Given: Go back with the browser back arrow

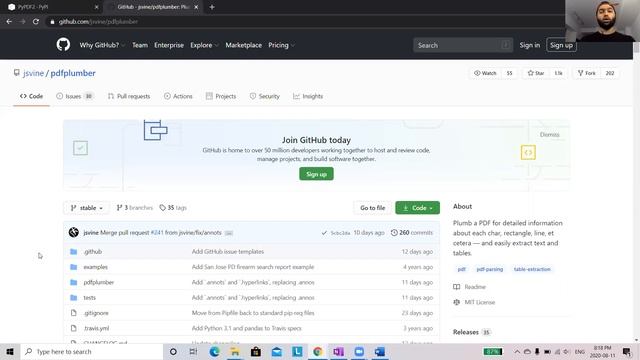Looking at the screenshot, I should [9, 22].
